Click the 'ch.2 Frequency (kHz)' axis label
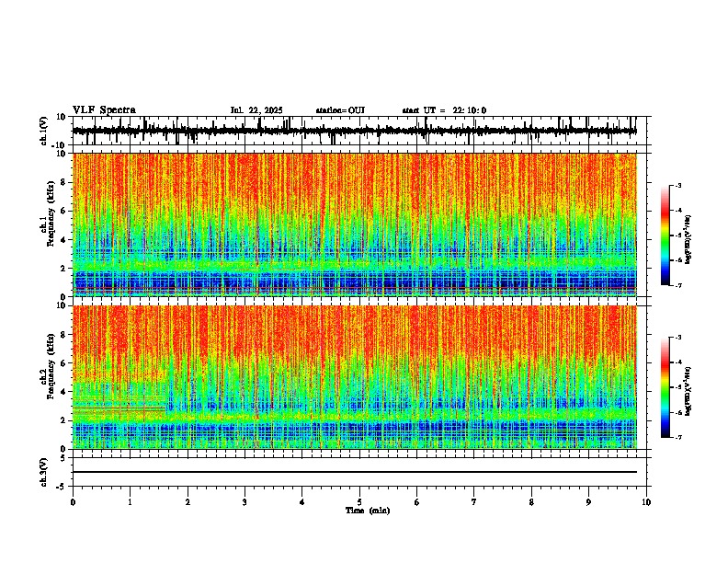This screenshot has height=563, width=728. 47,366
